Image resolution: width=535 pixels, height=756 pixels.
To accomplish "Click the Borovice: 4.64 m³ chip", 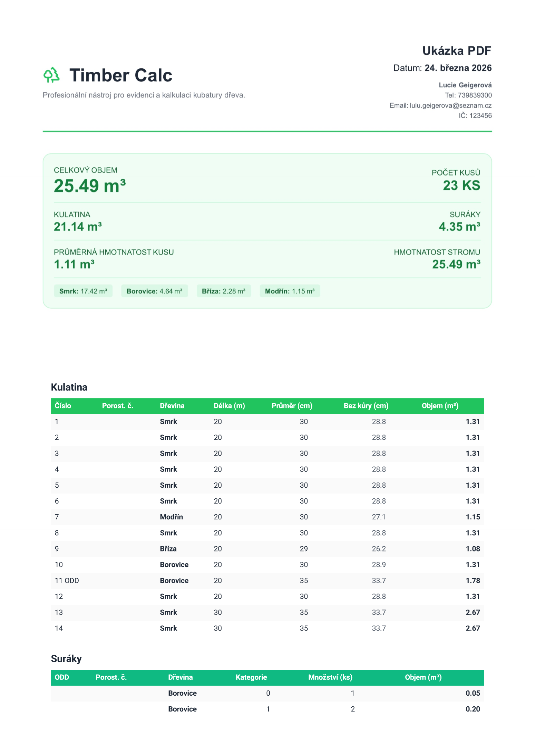I will 154,291.
